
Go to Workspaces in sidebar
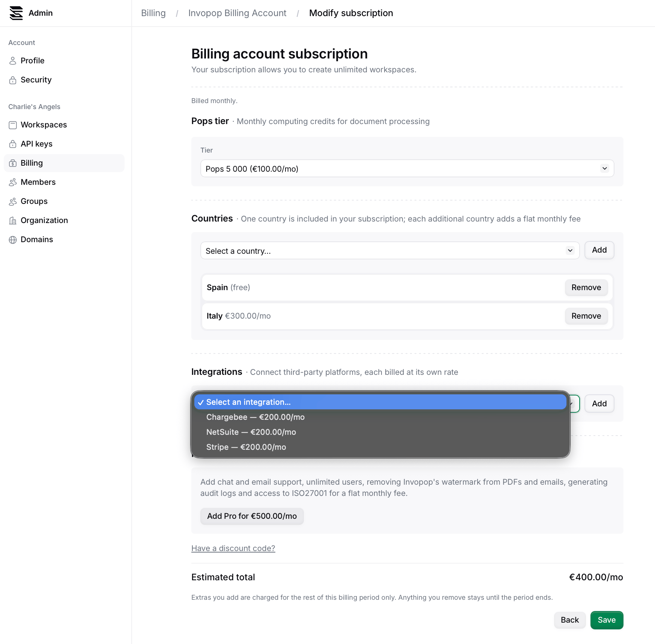(x=64, y=125)
